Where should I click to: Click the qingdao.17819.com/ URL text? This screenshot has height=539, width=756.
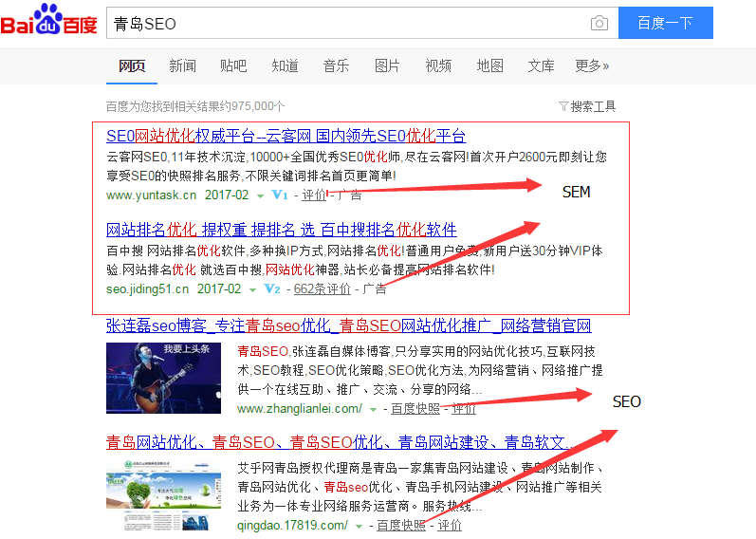(x=292, y=525)
